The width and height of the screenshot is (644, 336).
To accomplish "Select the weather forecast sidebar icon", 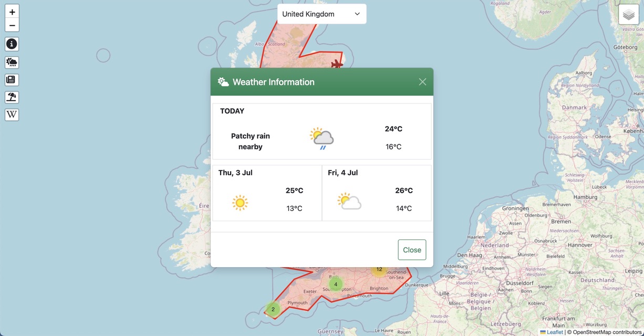I will 12,62.
